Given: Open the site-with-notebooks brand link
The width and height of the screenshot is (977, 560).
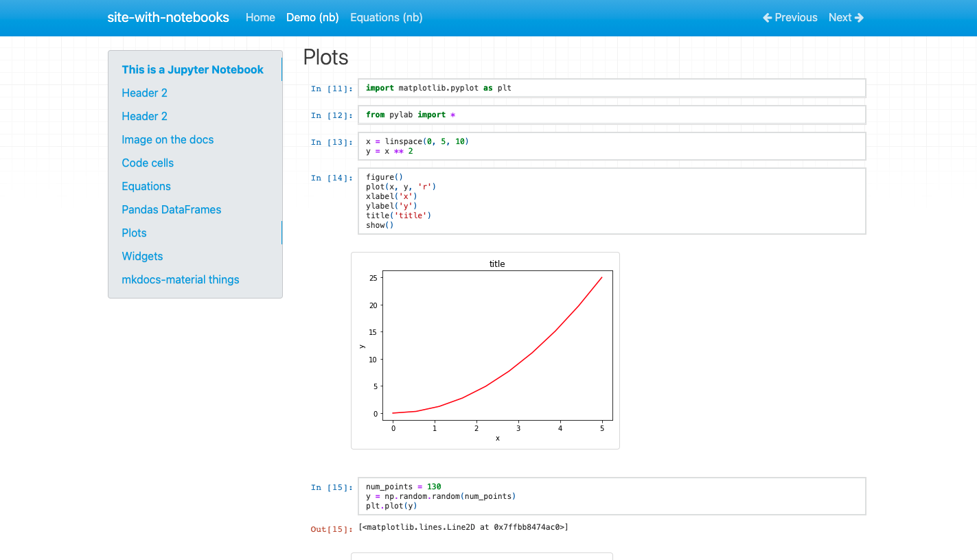Looking at the screenshot, I should coord(168,18).
